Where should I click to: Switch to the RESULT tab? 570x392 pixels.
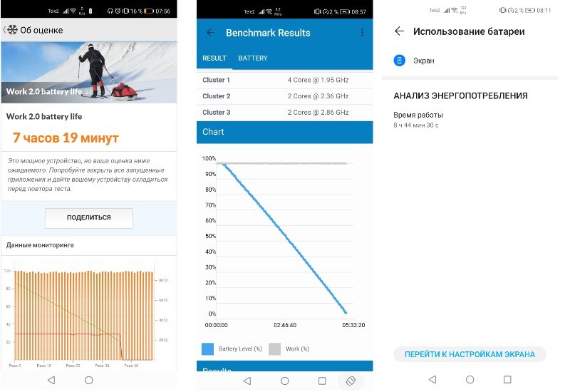pos(214,58)
